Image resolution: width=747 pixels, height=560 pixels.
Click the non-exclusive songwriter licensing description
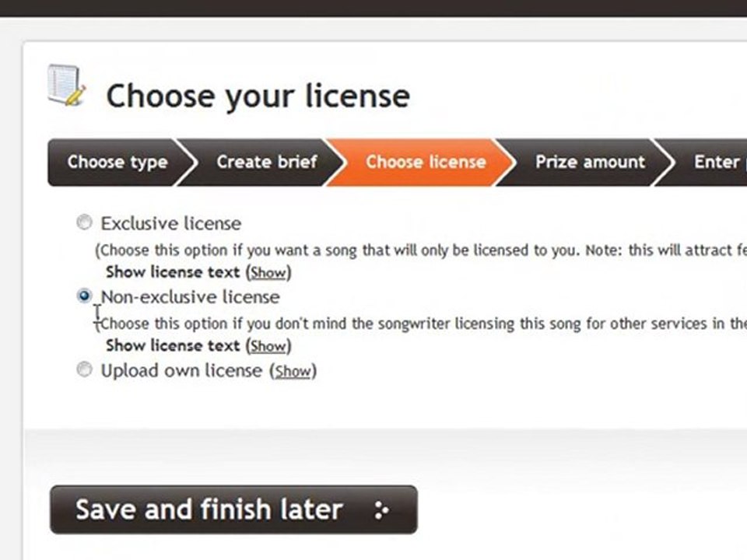click(x=421, y=324)
